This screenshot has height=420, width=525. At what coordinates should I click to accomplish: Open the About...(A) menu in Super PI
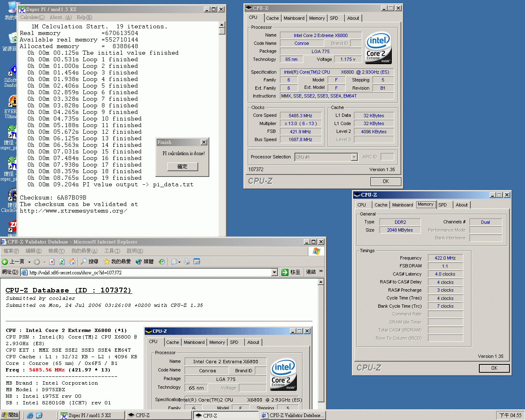[60, 17]
